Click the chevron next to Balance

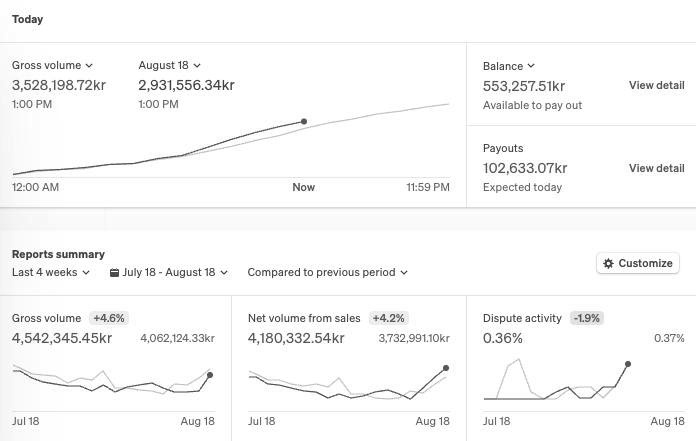(531, 66)
